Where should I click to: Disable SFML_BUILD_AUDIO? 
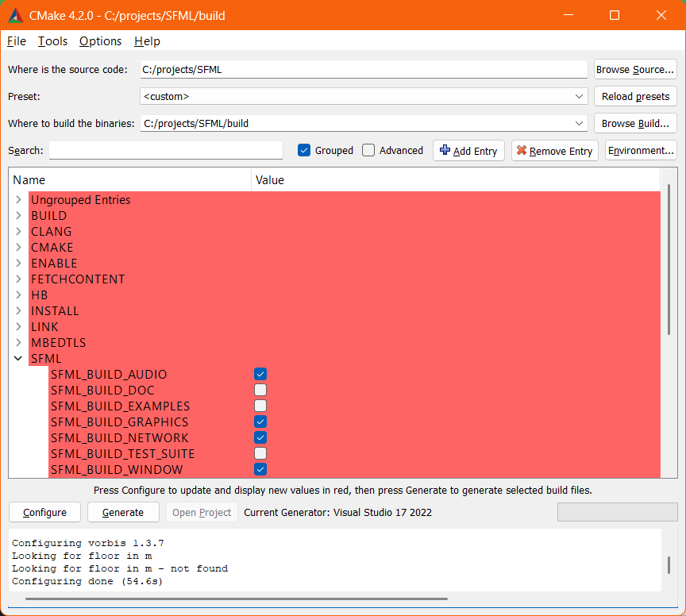260,374
